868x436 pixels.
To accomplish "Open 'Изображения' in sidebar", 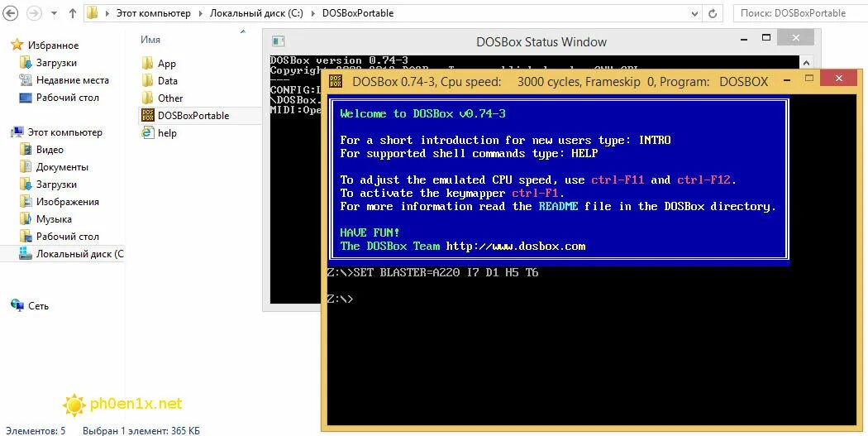I will click(67, 202).
